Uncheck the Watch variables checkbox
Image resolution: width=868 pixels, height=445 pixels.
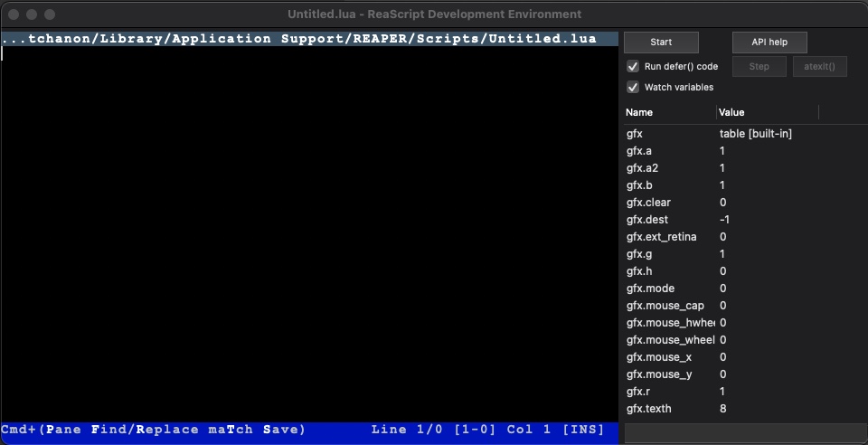pos(633,88)
